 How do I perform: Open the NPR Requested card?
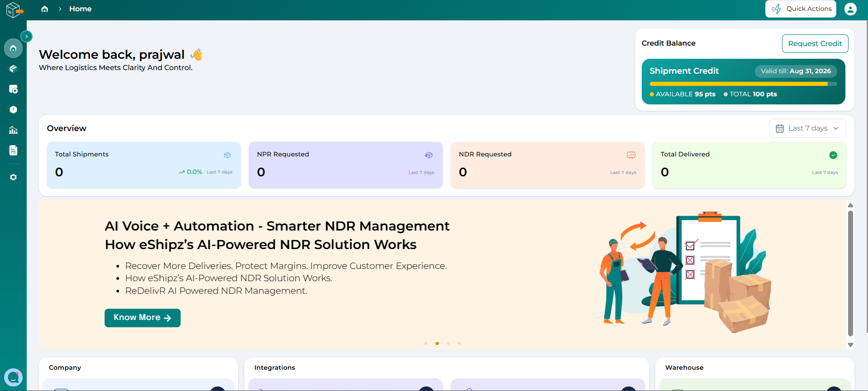point(346,165)
